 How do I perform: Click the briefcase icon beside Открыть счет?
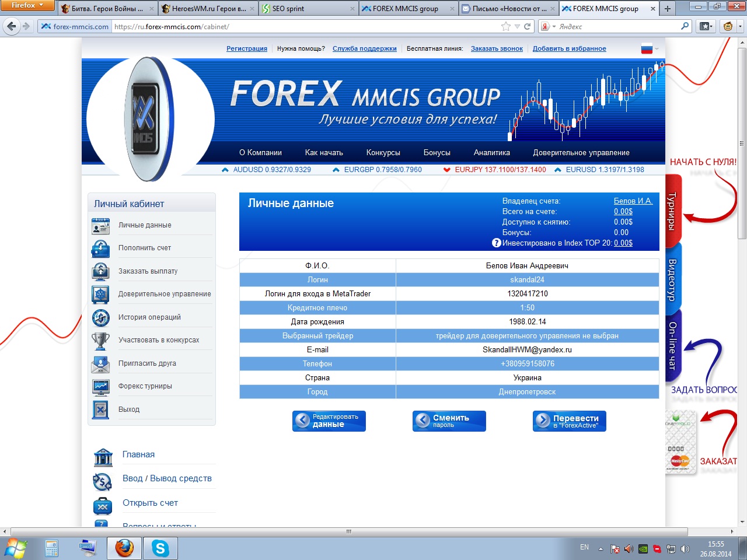tap(103, 506)
